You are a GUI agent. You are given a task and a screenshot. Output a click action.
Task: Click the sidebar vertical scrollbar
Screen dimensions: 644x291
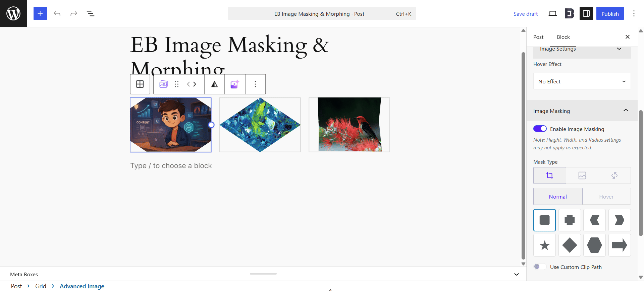641,173
